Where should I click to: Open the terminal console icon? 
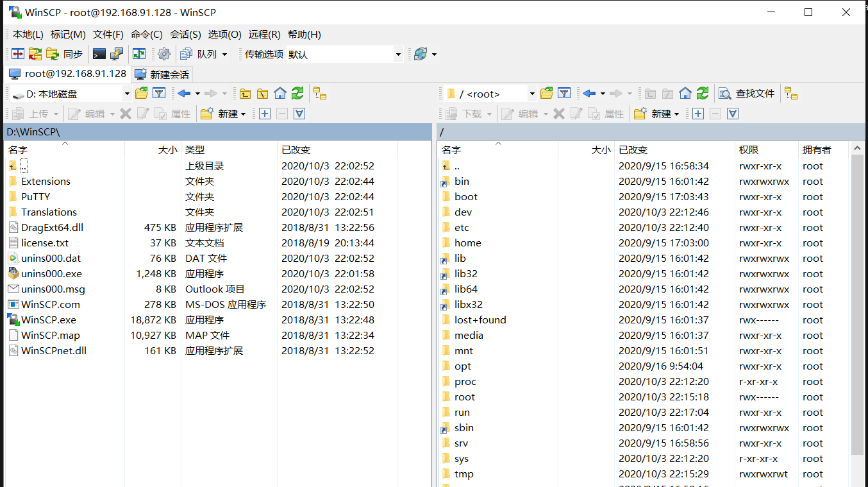(99, 55)
